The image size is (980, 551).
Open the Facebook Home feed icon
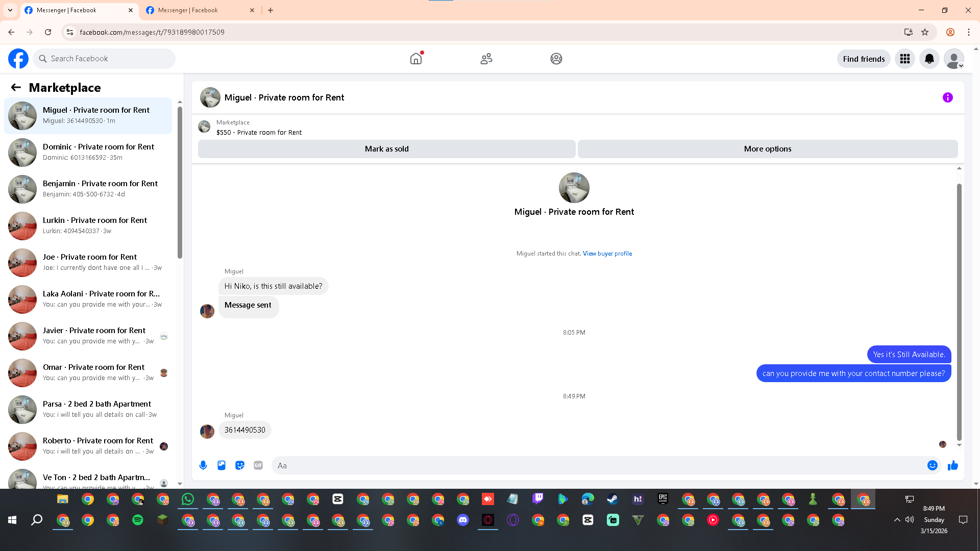coord(416,59)
